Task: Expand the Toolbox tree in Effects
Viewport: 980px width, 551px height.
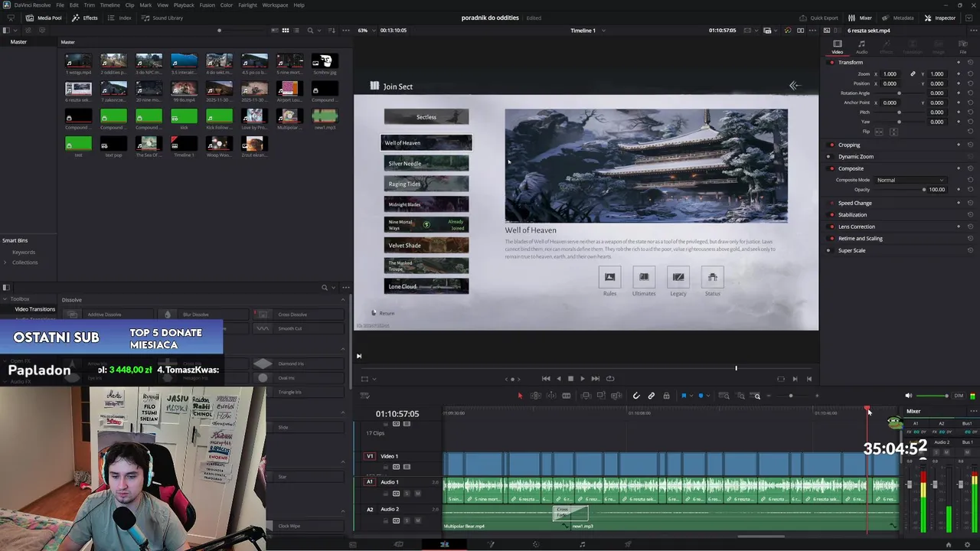Action: [x=5, y=299]
